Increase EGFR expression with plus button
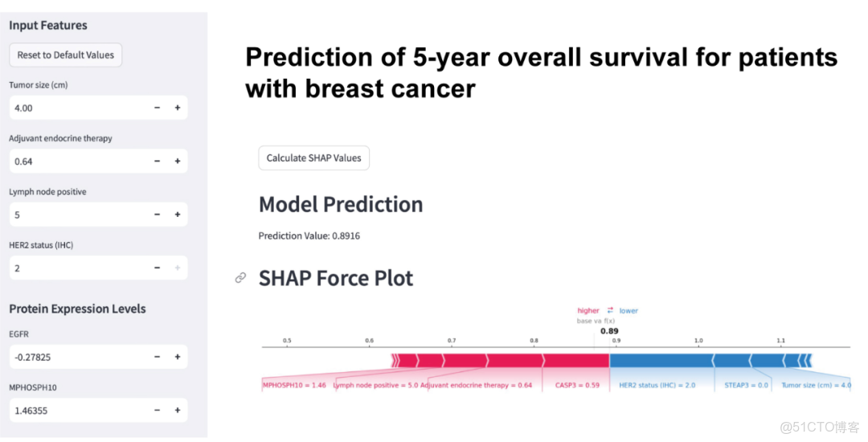Image resolution: width=868 pixels, height=442 pixels. (x=178, y=357)
